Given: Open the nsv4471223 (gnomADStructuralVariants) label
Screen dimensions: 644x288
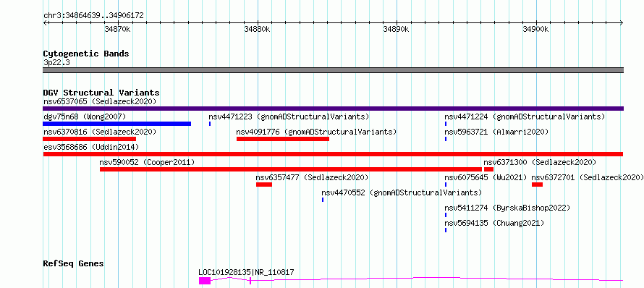Looking at the screenshot, I should coord(289,117).
